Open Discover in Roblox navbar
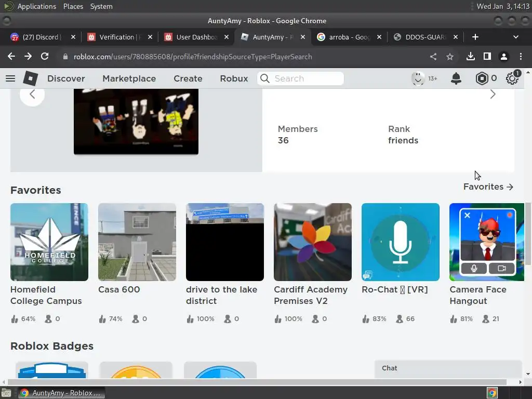532x399 pixels. [x=66, y=78]
